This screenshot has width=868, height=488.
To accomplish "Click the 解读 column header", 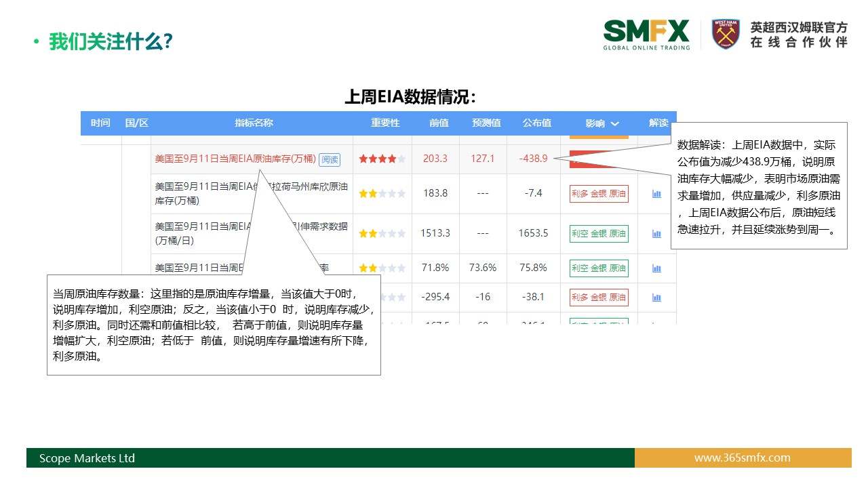I will (x=658, y=123).
